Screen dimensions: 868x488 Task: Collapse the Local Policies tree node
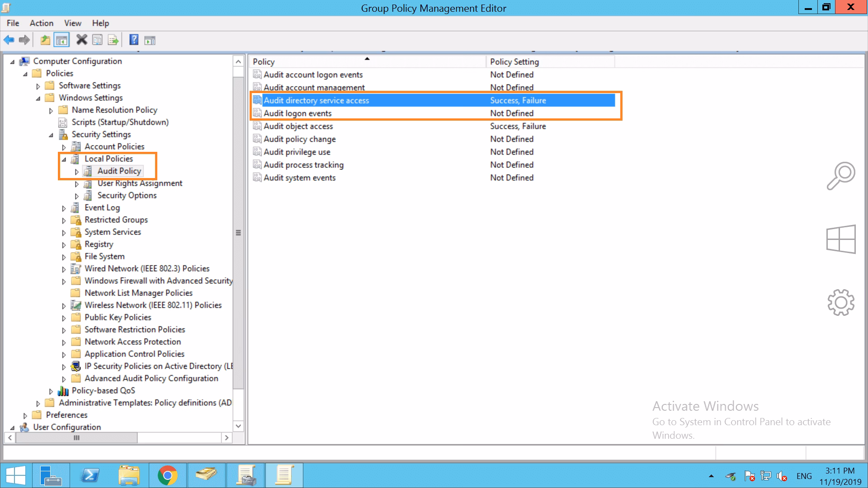click(64, 159)
